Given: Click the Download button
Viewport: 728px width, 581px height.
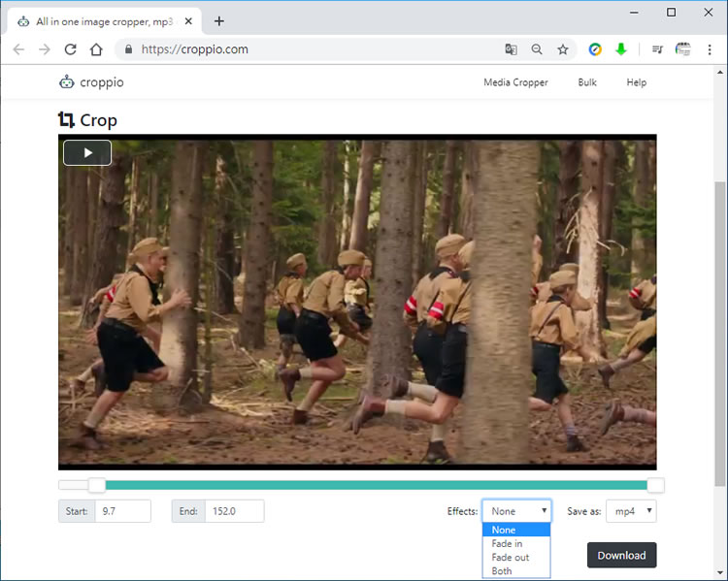Looking at the screenshot, I should [621, 555].
